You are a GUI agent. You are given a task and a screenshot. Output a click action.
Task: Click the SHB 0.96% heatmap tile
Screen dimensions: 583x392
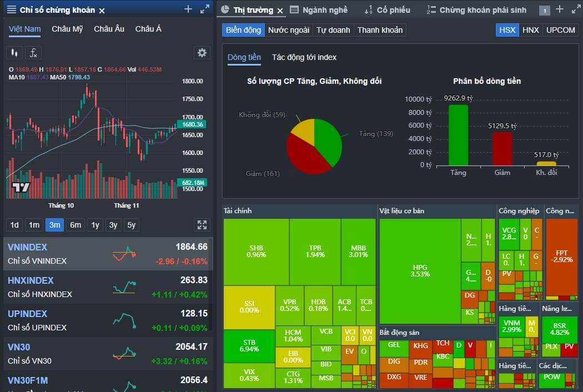click(256, 252)
